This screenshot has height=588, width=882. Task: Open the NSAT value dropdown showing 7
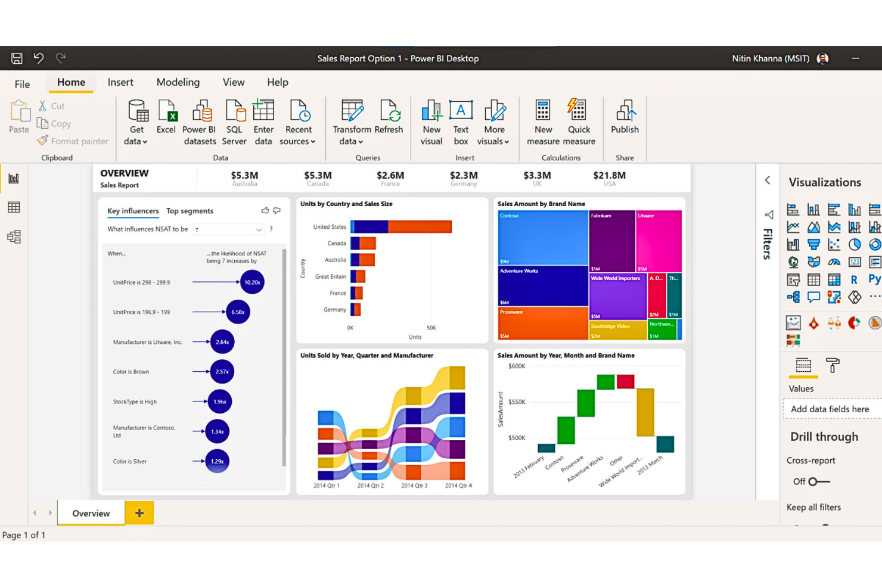point(228,229)
